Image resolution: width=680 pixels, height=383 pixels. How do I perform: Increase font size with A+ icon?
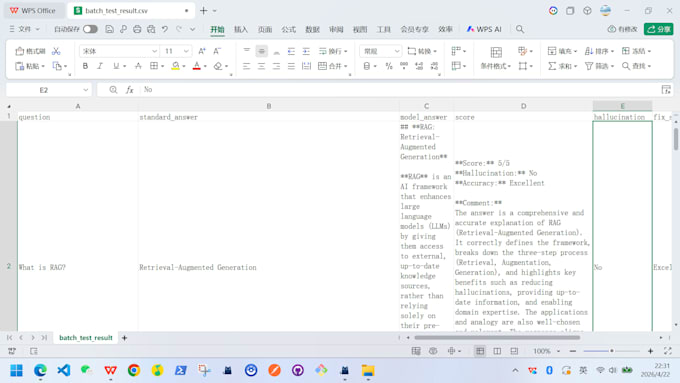(x=202, y=51)
